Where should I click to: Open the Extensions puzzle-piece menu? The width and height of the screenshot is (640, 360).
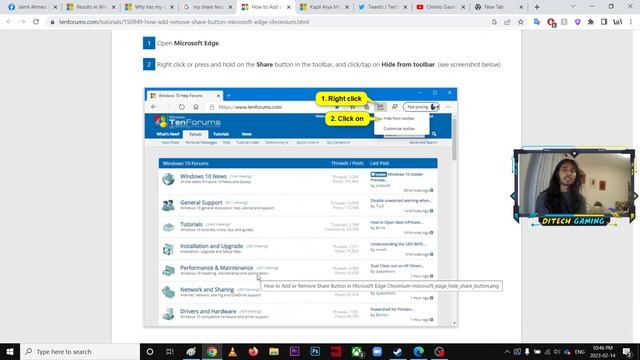click(x=591, y=22)
